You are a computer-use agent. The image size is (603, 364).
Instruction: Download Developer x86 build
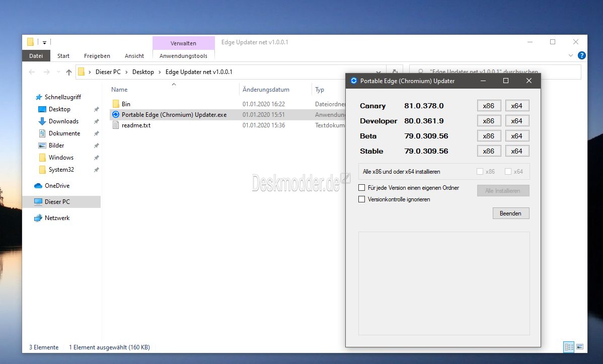point(488,121)
